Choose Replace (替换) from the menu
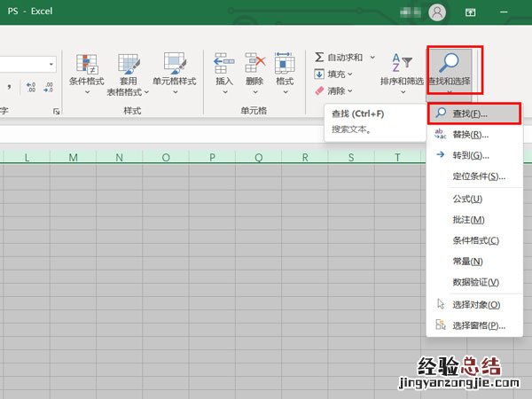The image size is (532, 399). coord(470,135)
